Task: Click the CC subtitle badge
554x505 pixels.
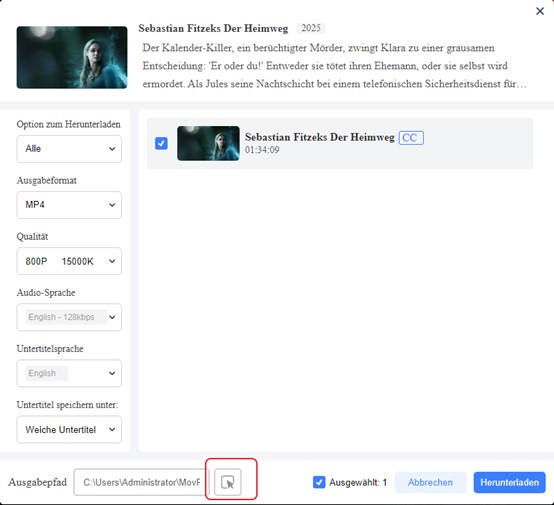Action: [411, 137]
